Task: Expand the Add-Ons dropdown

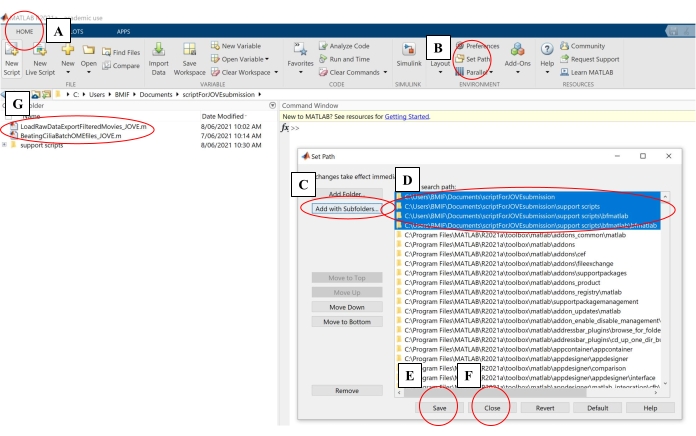Action: click(x=518, y=62)
